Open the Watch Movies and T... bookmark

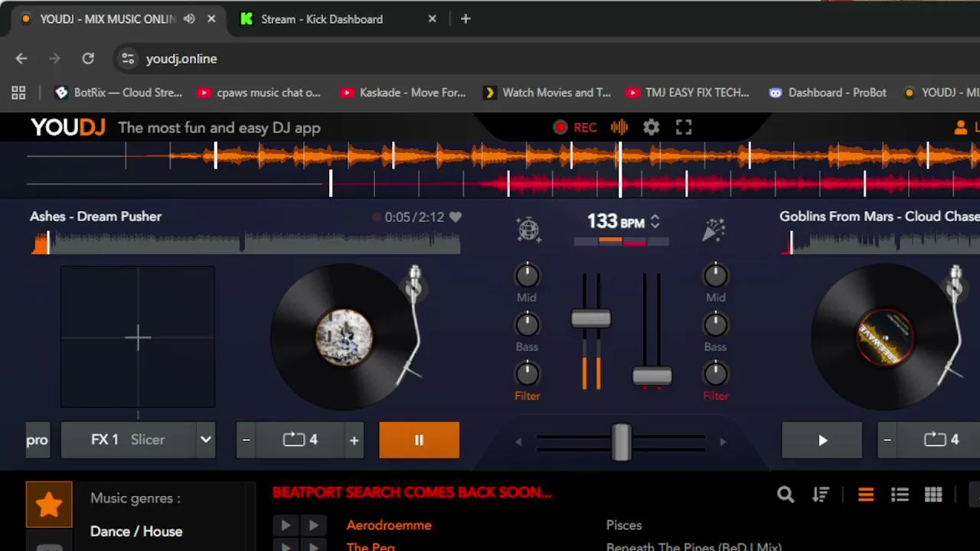pyautogui.click(x=547, y=93)
